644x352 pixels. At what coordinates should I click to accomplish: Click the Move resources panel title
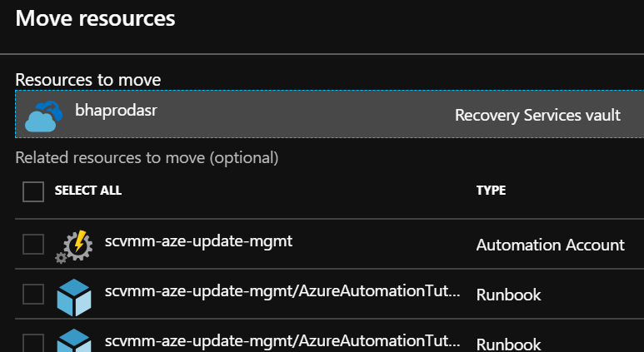(95, 19)
